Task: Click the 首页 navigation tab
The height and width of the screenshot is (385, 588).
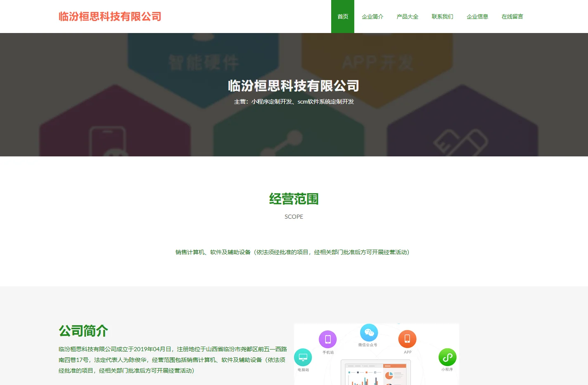Action: pyautogui.click(x=343, y=17)
